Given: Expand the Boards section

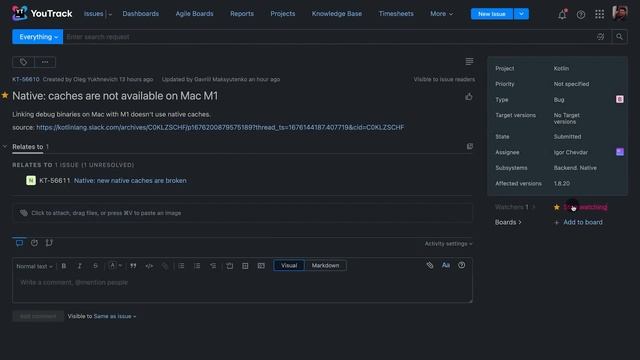Looking at the screenshot, I should [508, 222].
